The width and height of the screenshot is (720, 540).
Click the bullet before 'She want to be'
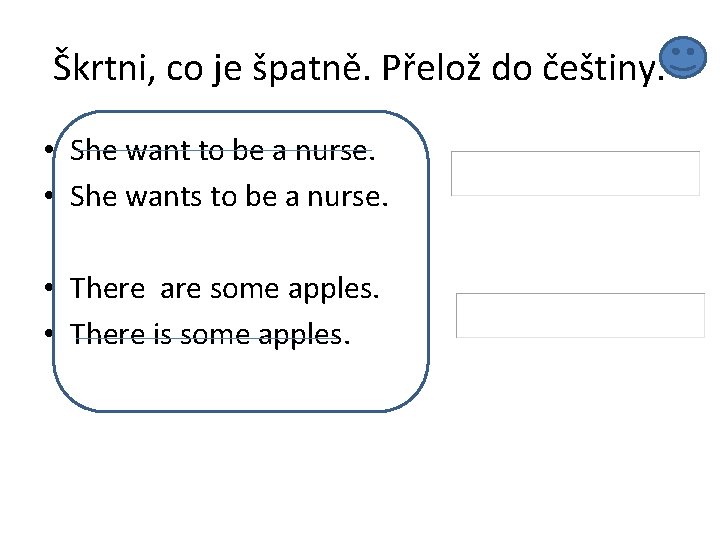click(48, 152)
